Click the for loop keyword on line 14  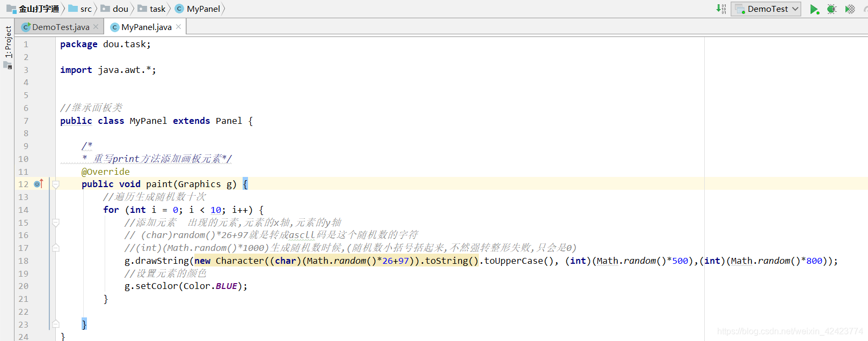coord(111,210)
